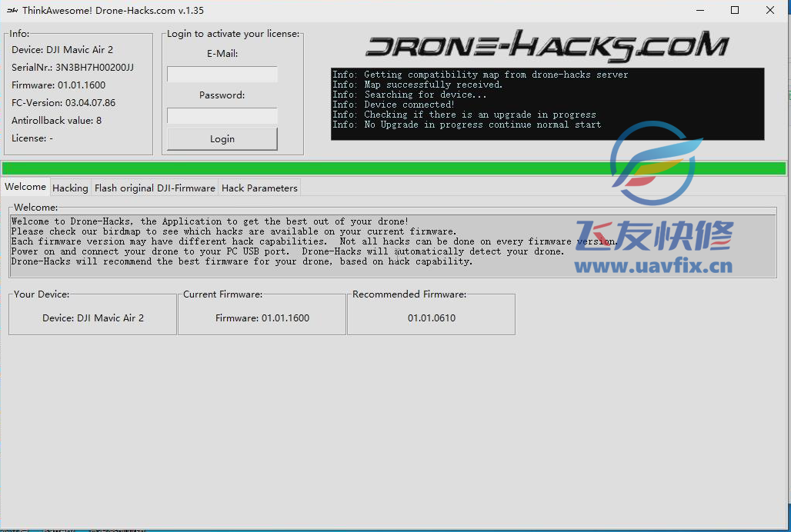Viewport: 791px width, 532px height.
Task: Click the Password input field
Action: coord(222,116)
